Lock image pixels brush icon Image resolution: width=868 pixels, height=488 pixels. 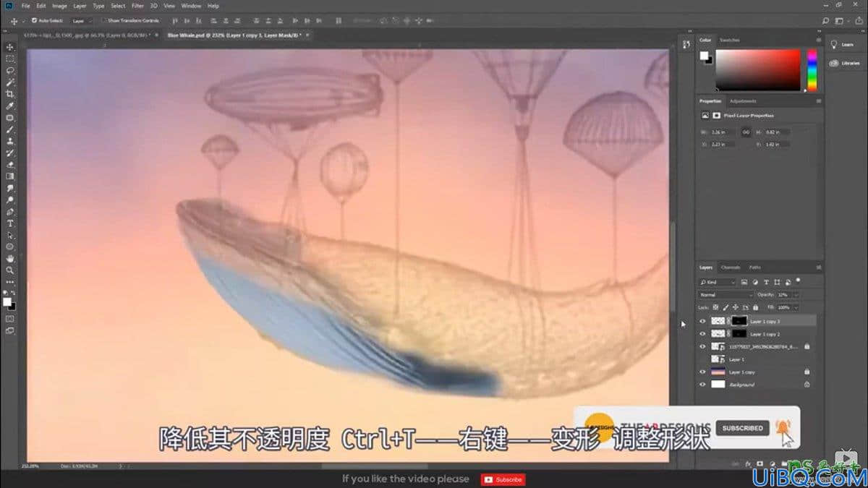point(726,307)
